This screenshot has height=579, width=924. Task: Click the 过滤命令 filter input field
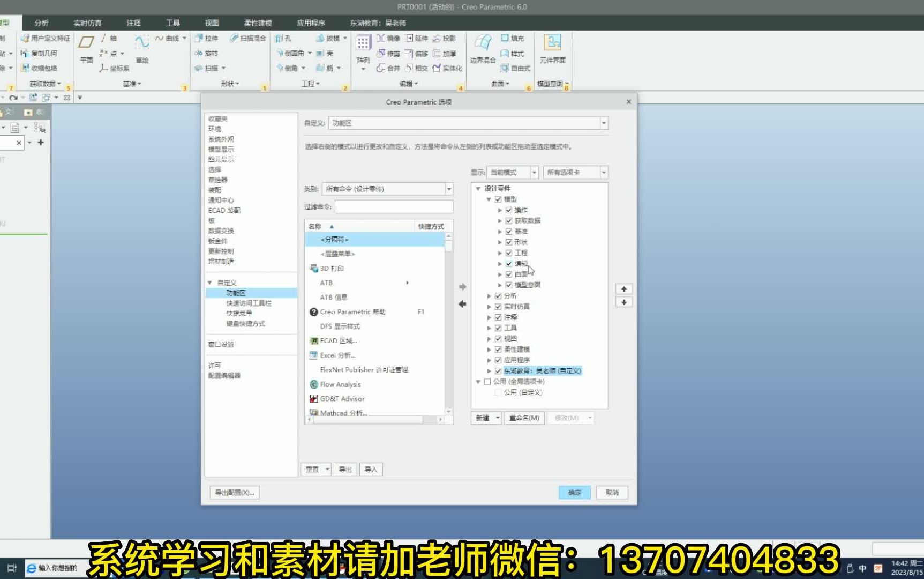click(x=394, y=206)
